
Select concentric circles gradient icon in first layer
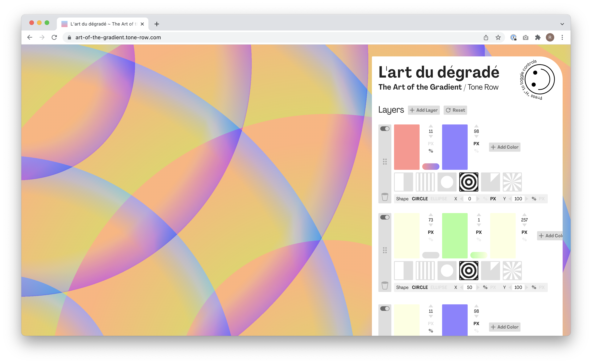(468, 182)
